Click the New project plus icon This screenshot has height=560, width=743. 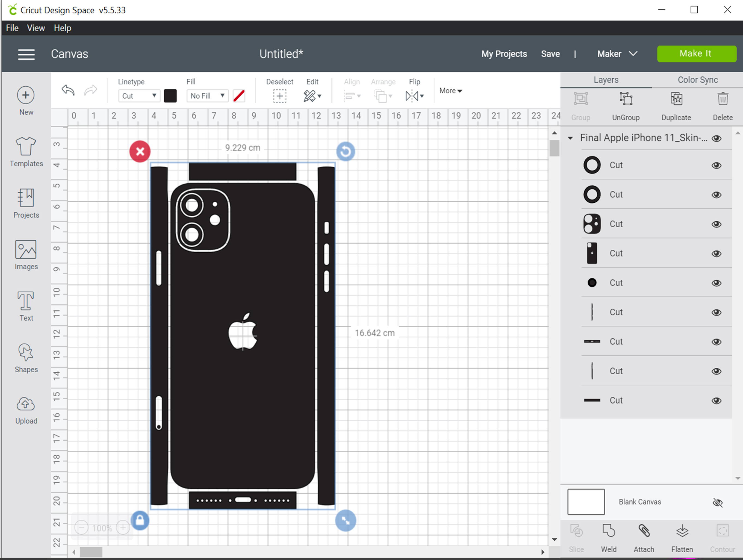[x=26, y=95]
